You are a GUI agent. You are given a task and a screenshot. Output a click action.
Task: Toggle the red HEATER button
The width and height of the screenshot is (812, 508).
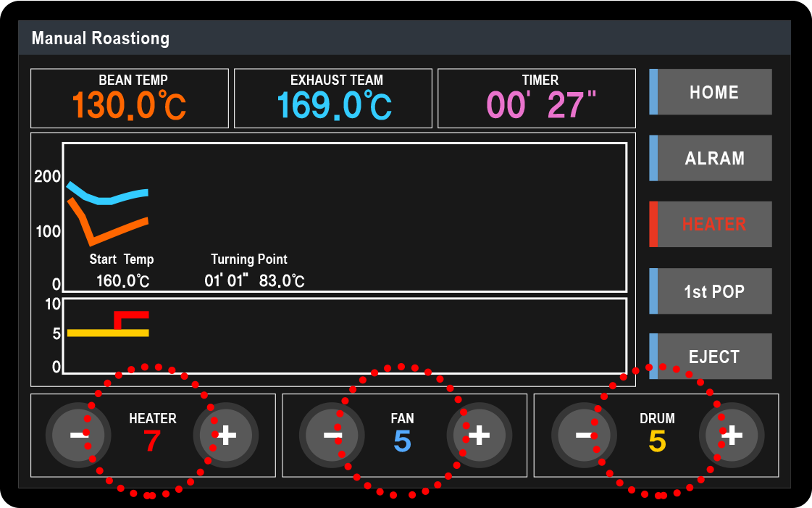pos(713,224)
